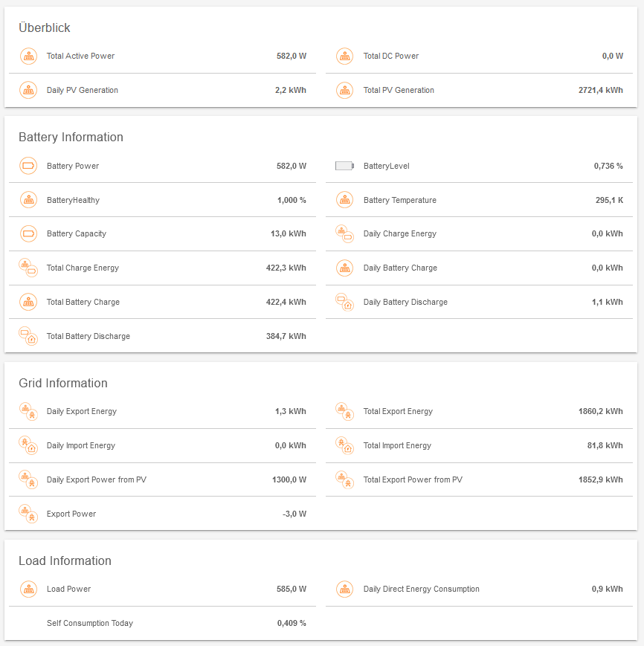Click the Total Battery Discharge icon

pyautogui.click(x=28, y=336)
